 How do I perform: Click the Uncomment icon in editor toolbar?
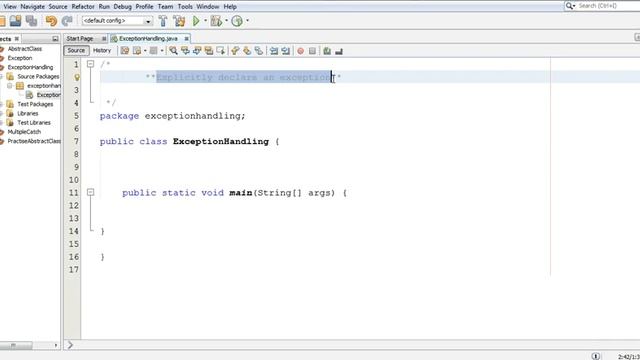point(339,51)
